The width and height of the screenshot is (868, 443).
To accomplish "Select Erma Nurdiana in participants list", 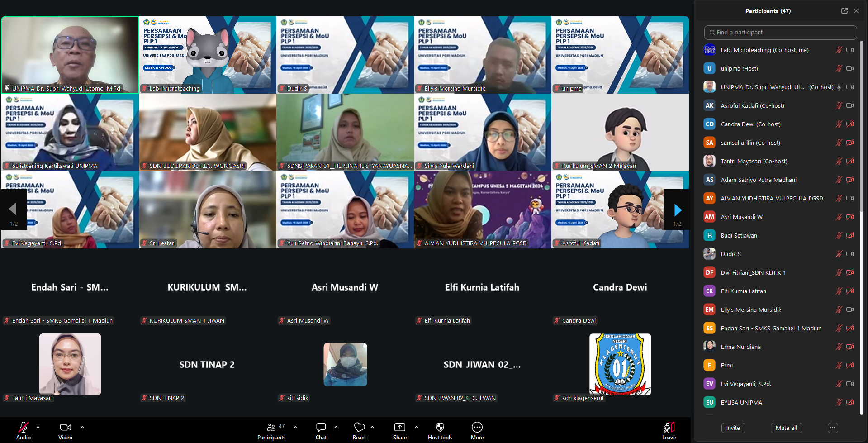I will (x=740, y=347).
